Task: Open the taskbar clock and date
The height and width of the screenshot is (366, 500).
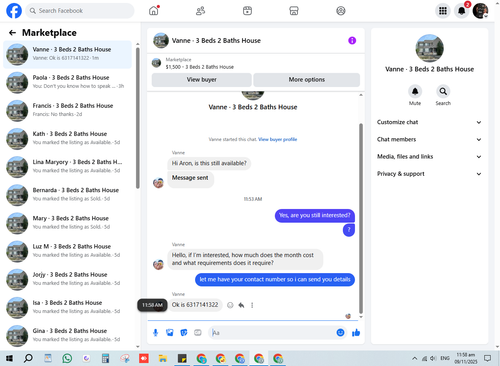Action: tap(466, 358)
